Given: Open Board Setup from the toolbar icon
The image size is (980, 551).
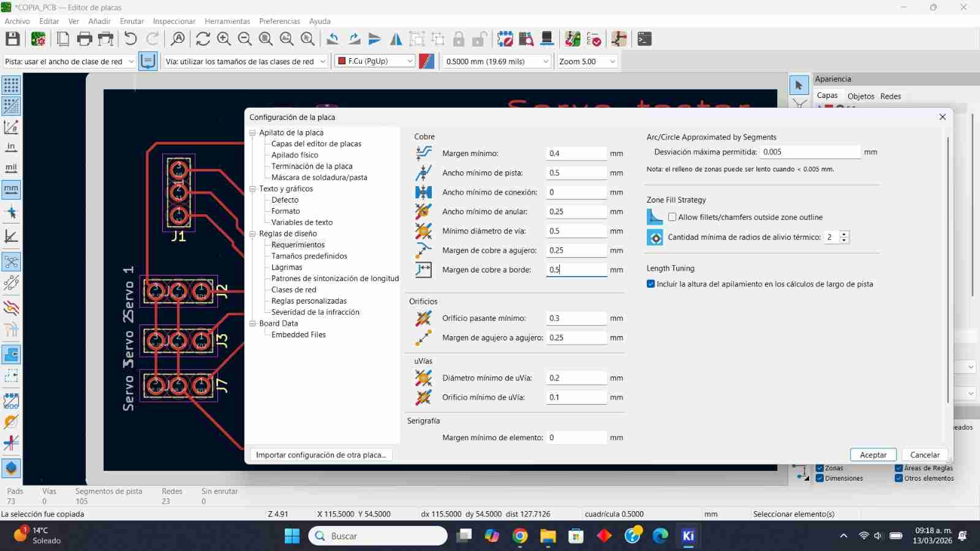Looking at the screenshot, I should tap(38, 39).
